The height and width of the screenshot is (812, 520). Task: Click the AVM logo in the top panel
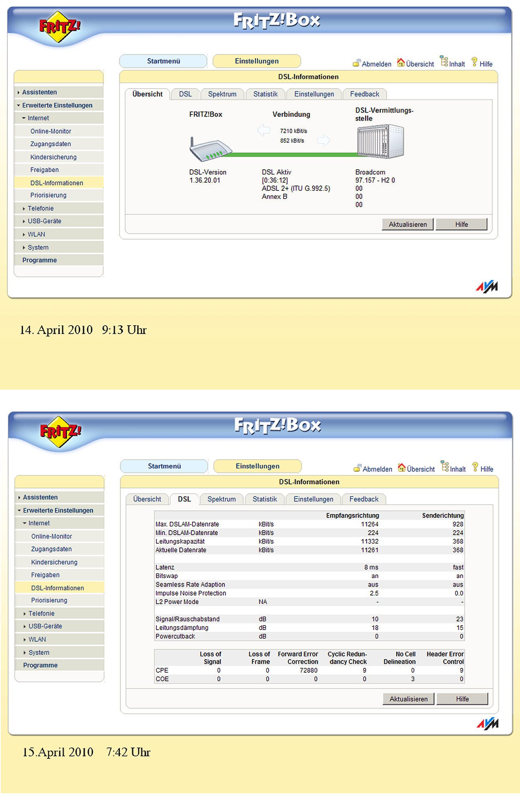pos(487,287)
